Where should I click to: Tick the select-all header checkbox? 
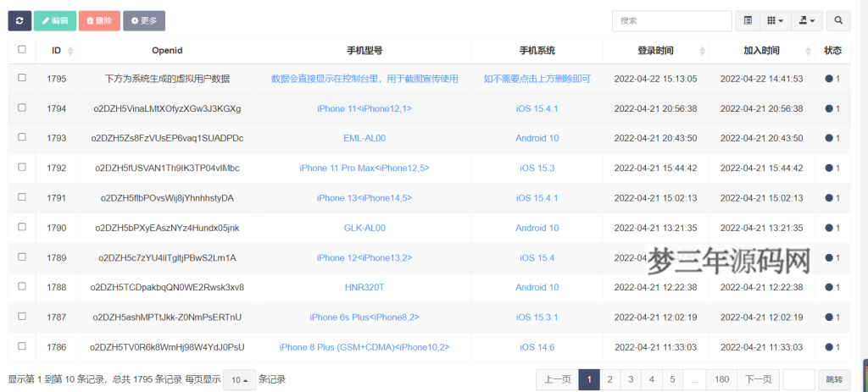(x=22, y=49)
